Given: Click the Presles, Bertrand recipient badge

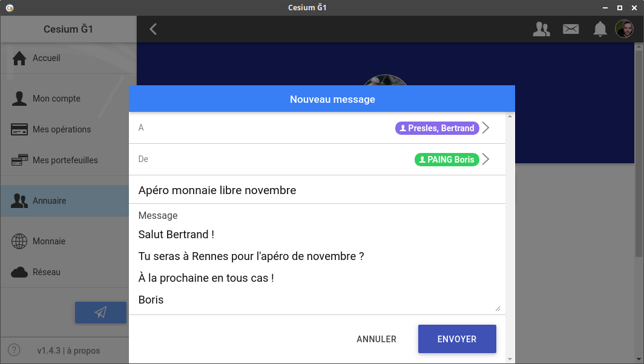Looking at the screenshot, I should [x=437, y=128].
